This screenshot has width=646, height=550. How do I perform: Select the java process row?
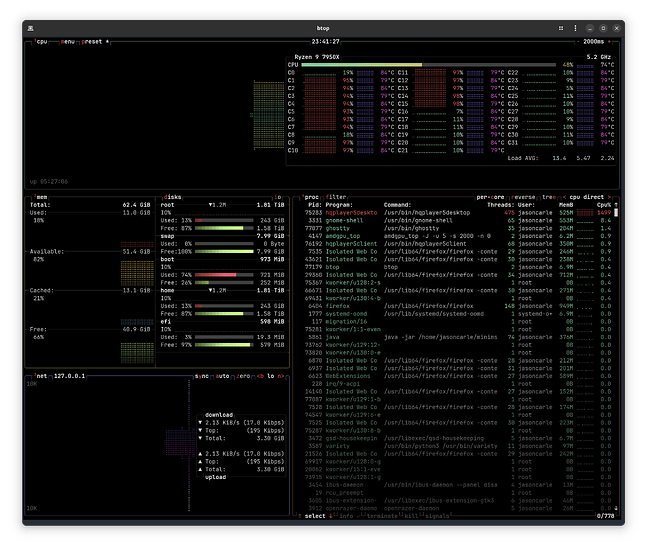click(x=457, y=337)
